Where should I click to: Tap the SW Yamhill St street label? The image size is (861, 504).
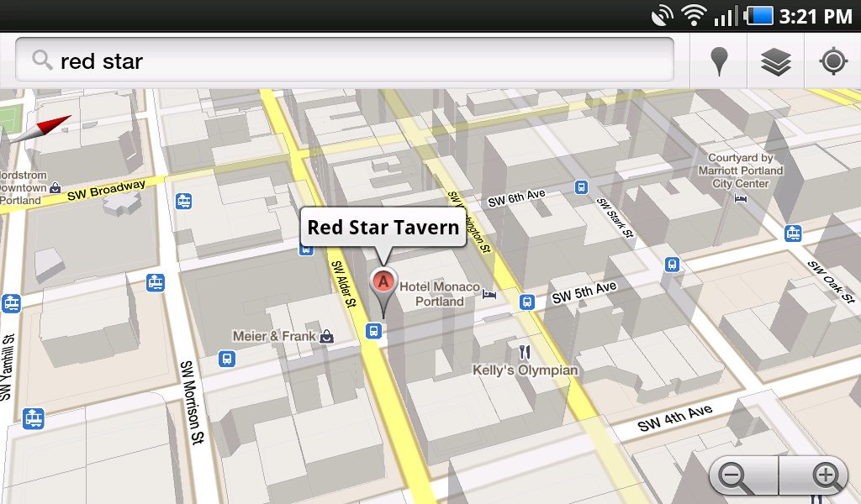coord(7,367)
